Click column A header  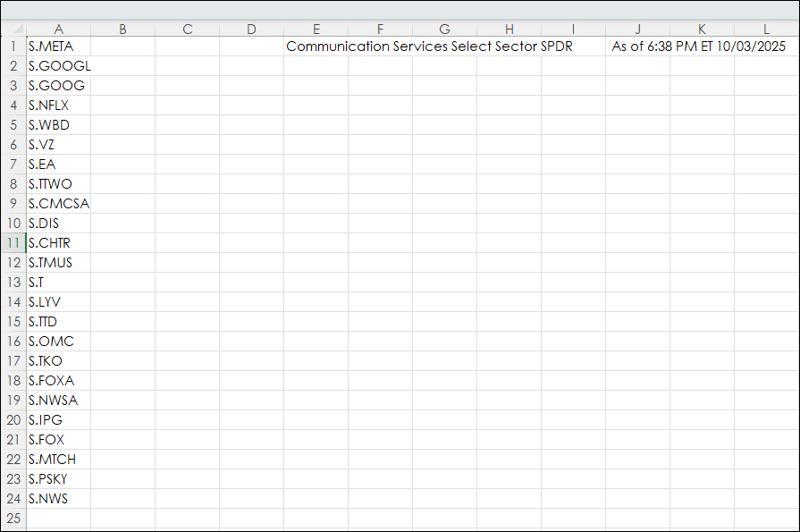pos(58,29)
